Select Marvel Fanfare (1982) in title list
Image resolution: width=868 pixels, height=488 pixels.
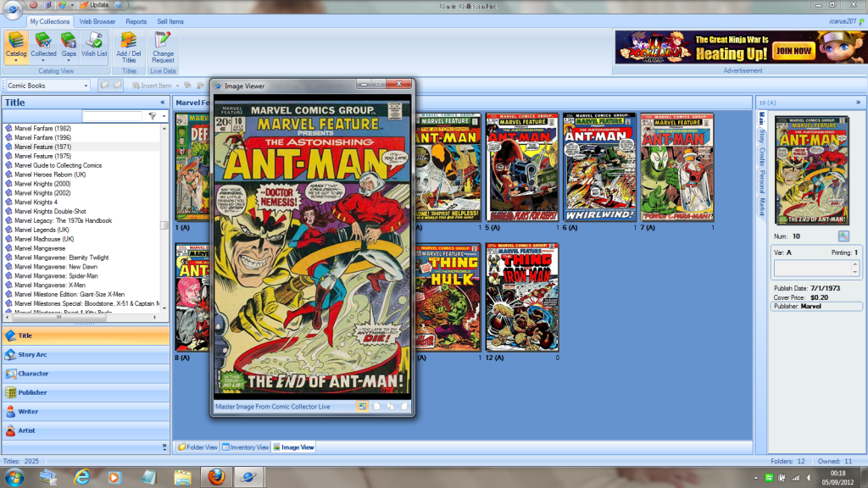[42, 129]
